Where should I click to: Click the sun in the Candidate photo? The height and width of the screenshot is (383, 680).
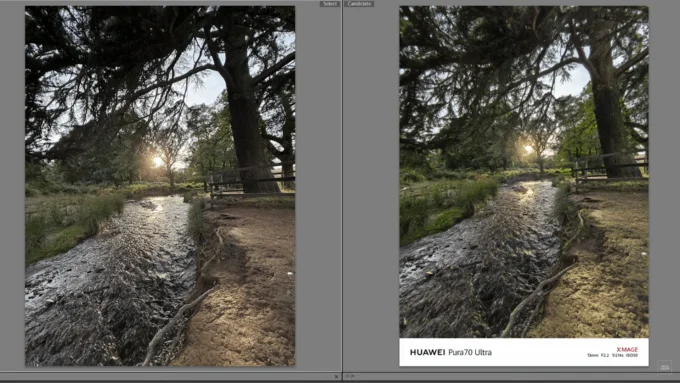pyautogui.click(x=529, y=149)
